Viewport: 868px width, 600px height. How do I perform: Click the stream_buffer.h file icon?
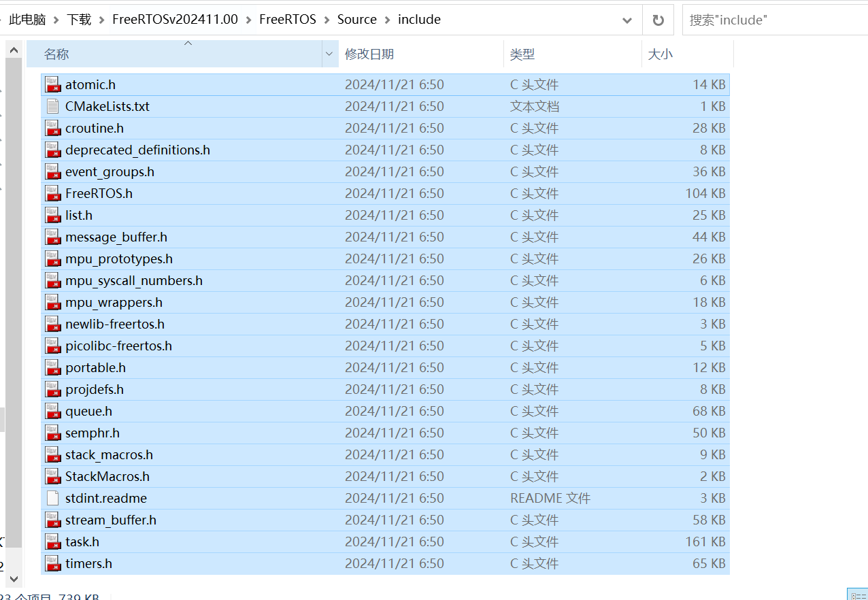tap(53, 520)
